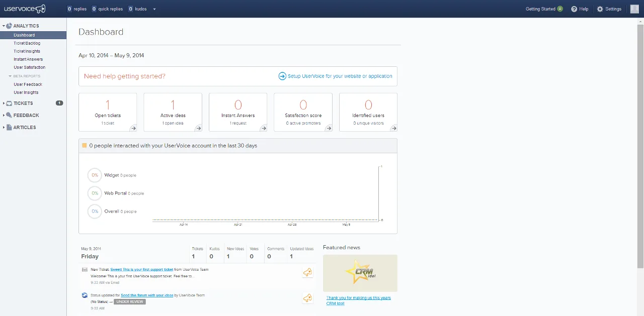Open the dropdown arrow after kudos
The height and width of the screenshot is (316, 644).
154,9
